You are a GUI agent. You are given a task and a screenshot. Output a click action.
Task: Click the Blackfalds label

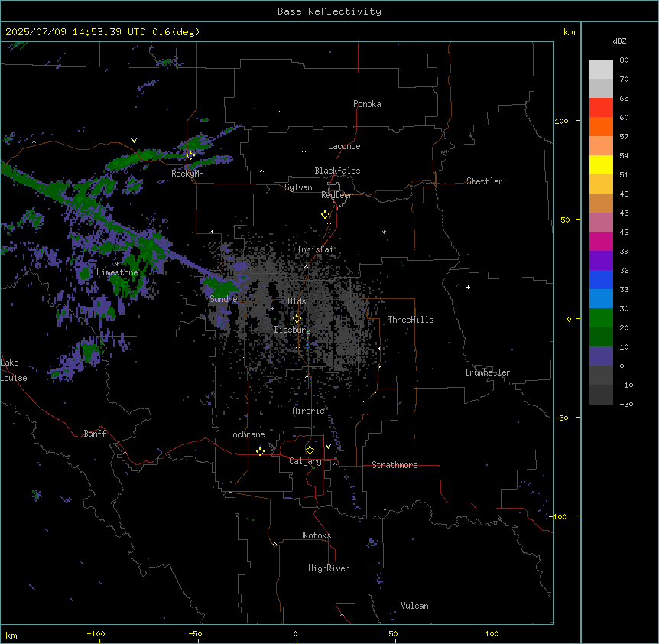point(337,171)
